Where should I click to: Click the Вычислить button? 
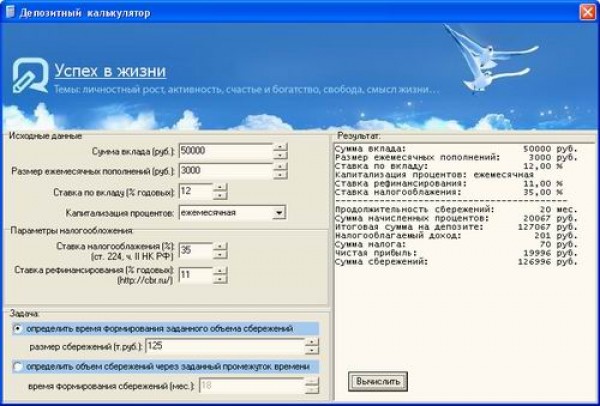[378, 381]
